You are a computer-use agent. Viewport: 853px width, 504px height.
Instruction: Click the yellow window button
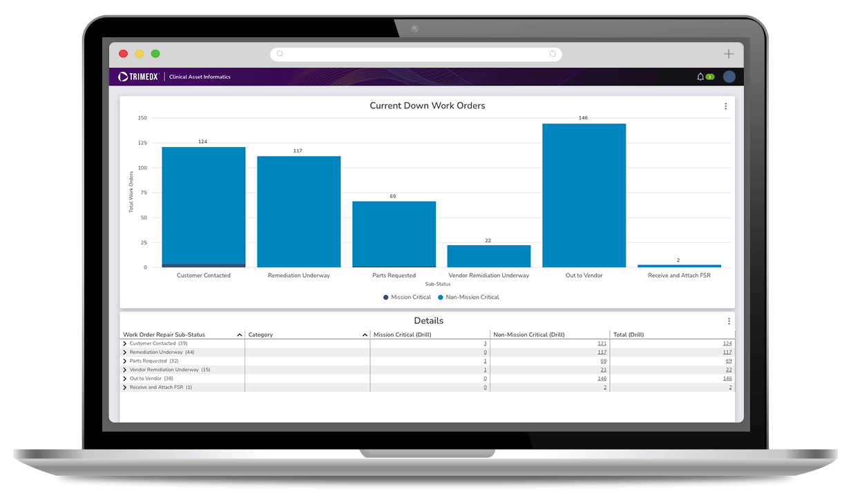coord(139,54)
